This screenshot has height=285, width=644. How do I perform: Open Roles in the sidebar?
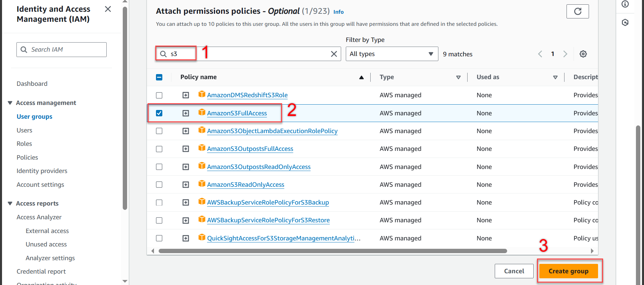point(24,144)
